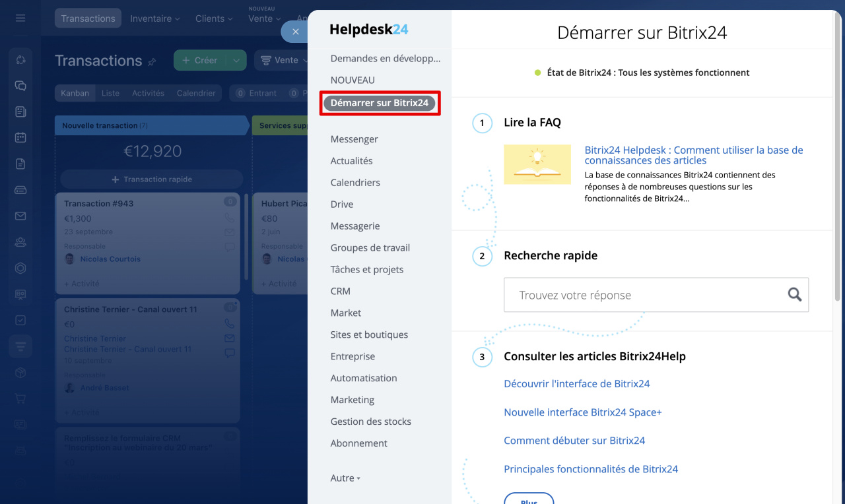Open the hamburger main menu

coord(20,18)
